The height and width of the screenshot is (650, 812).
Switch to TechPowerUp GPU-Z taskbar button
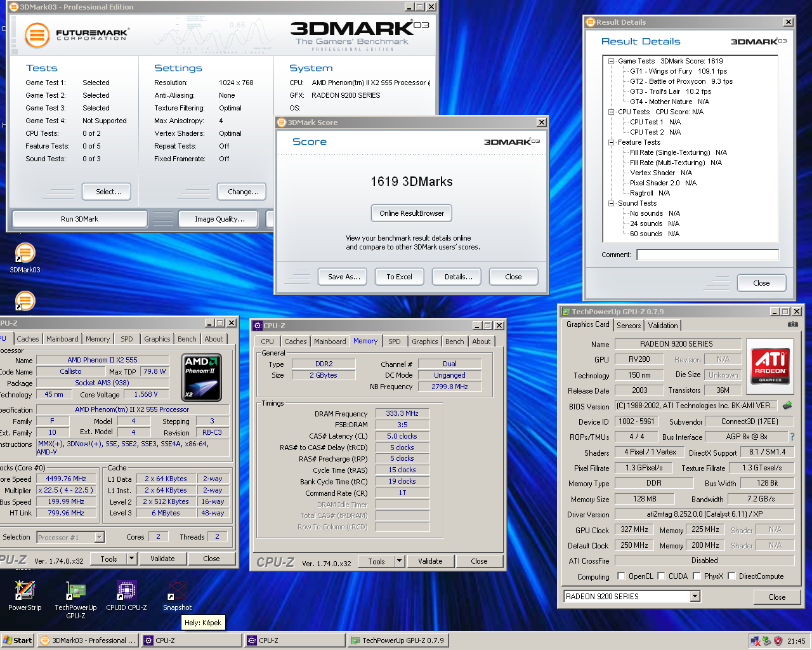(398, 640)
